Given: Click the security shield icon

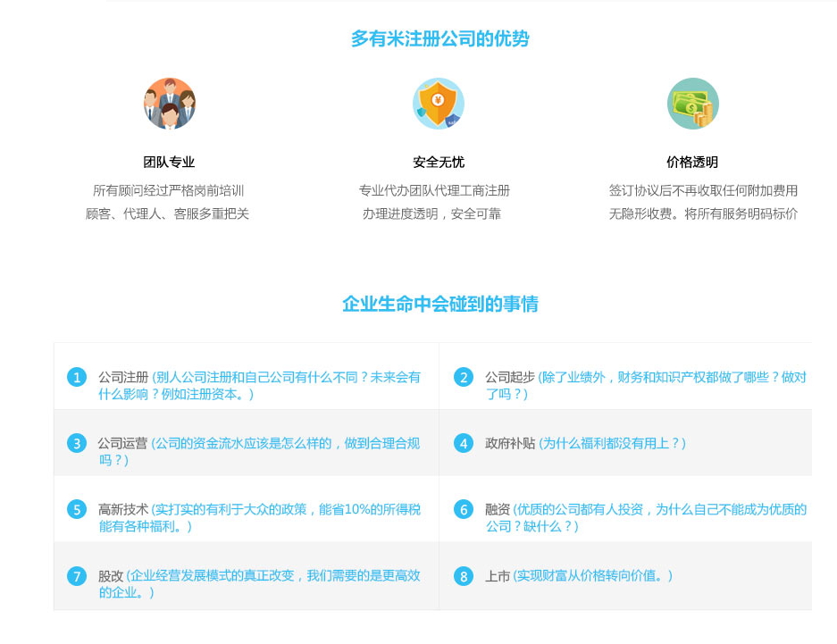Looking at the screenshot, I should 438,104.
